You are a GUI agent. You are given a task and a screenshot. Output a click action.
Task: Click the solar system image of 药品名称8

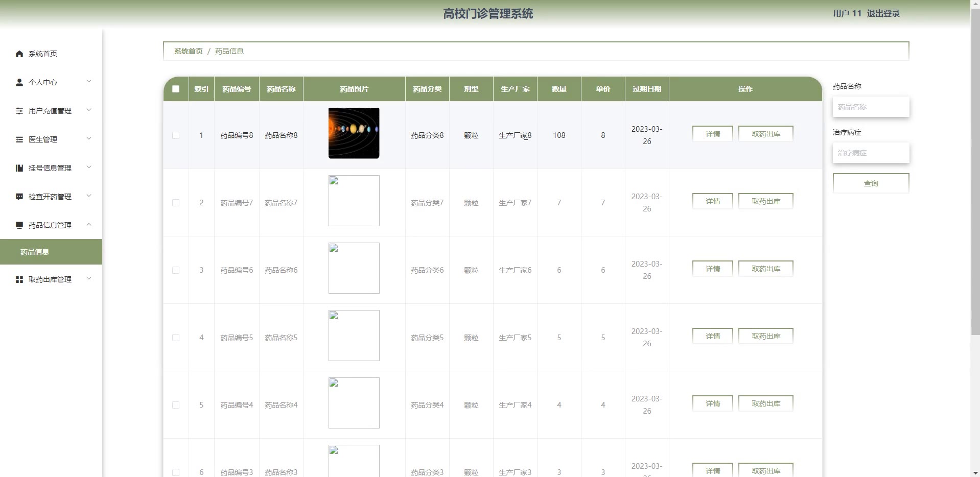click(x=354, y=133)
